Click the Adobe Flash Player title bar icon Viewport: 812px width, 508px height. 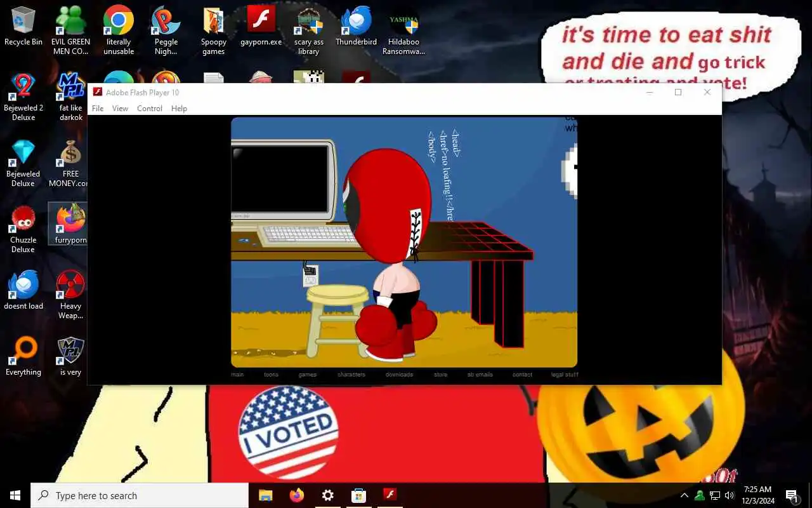click(98, 92)
